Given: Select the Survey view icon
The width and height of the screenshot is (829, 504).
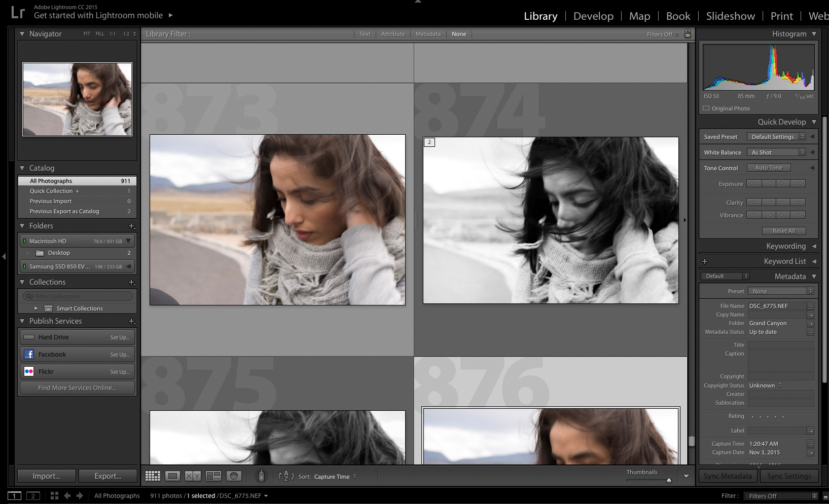Looking at the screenshot, I should [213, 476].
